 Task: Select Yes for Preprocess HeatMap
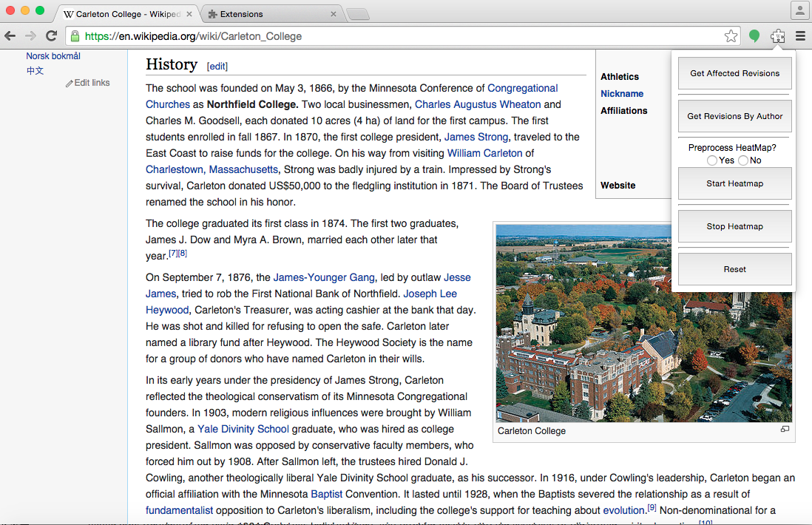point(711,160)
